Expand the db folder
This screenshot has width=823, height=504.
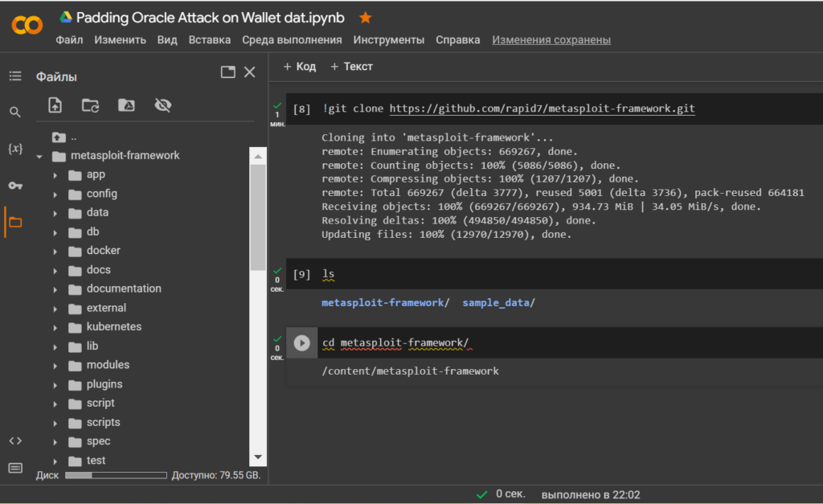click(x=55, y=232)
